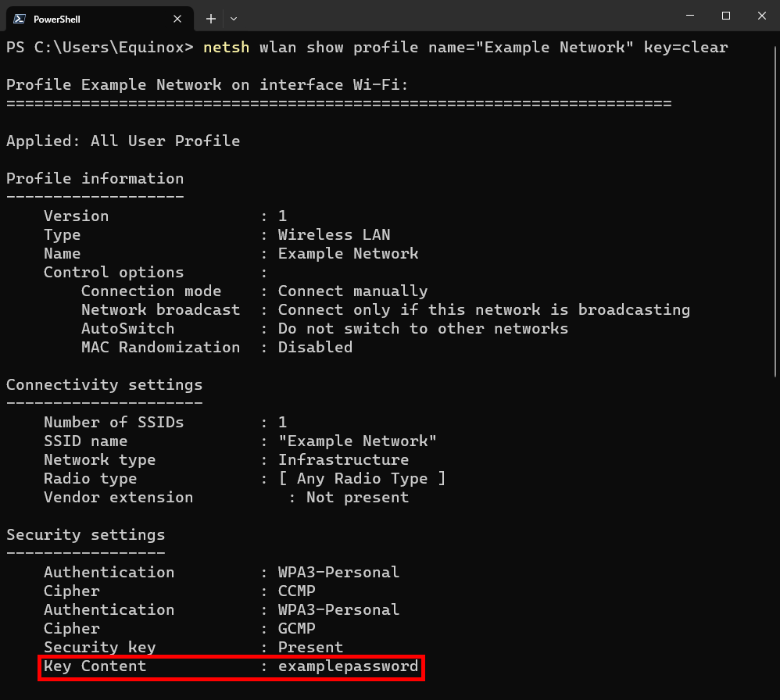Click the examplepassword key content value
Screen dimensions: 780x700
pos(348,666)
